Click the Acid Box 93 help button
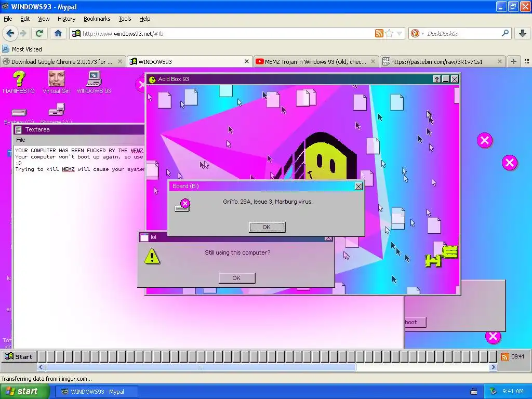The height and width of the screenshot is (399, 532). tap(437, 79)
